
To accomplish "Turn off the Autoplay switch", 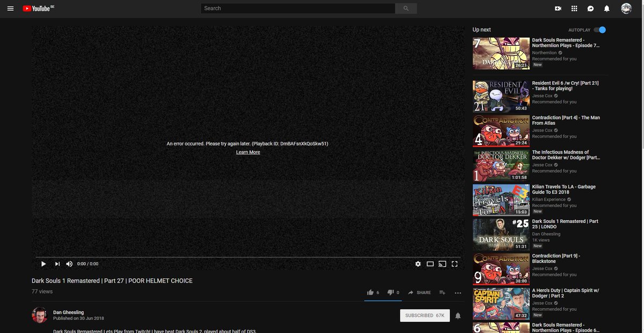I will 599,30.
